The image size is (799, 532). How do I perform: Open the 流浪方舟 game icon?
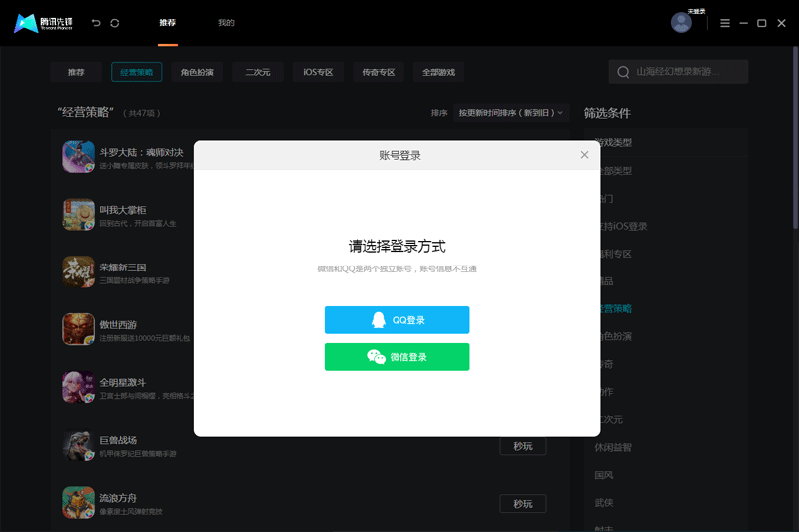click(x=79, y=502)
